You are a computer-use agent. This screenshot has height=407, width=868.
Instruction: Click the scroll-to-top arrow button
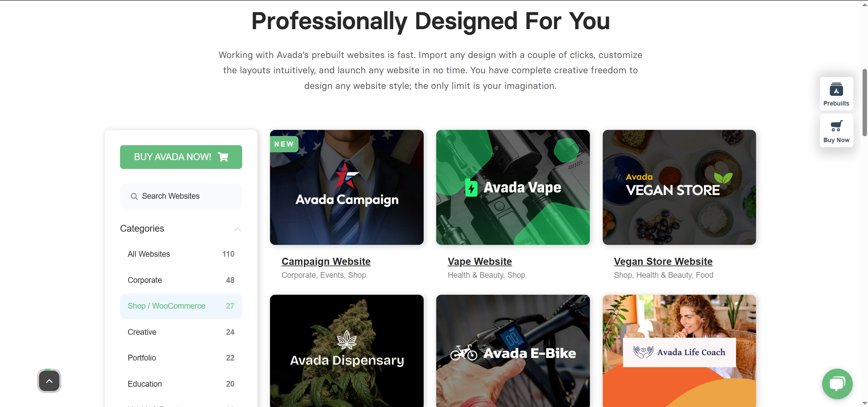(49, 381)
